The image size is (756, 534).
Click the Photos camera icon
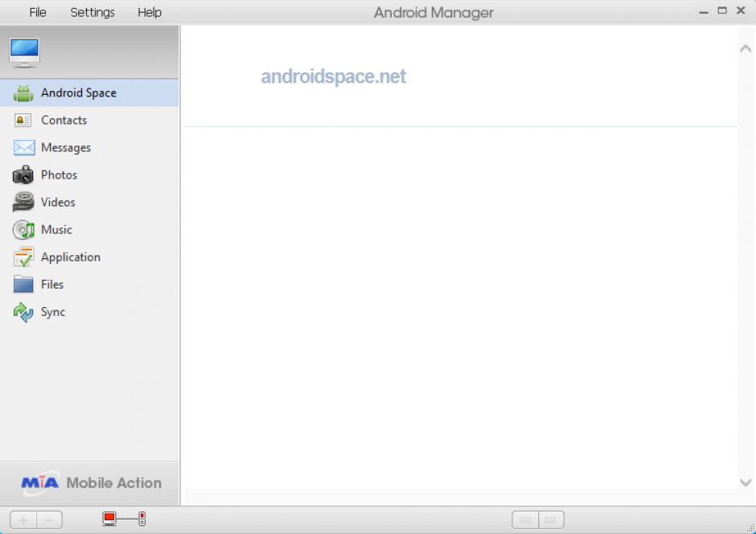point(23,175)
